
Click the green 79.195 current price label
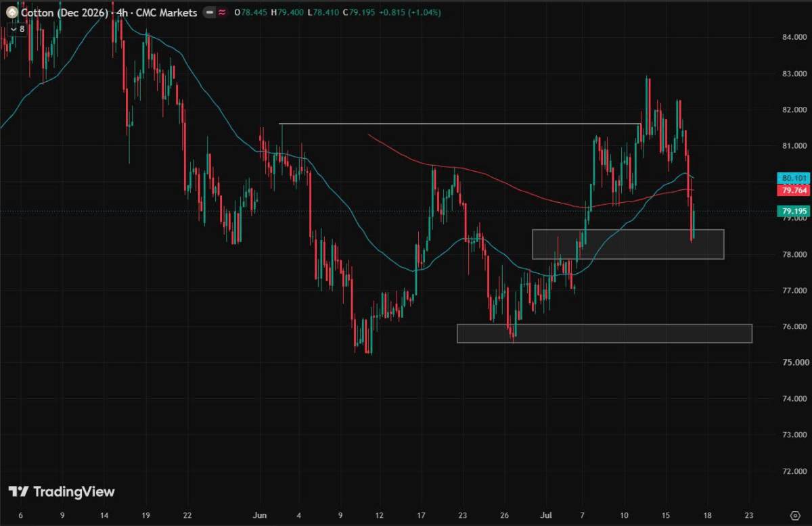795,212
